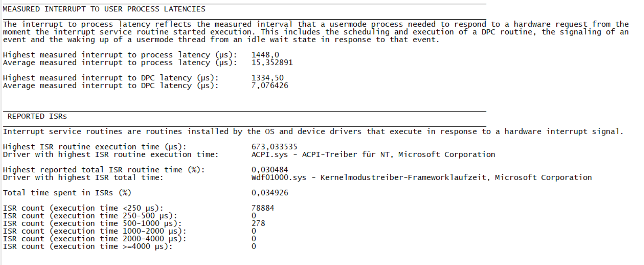Click the ISR count value 78884
Image resolution: width=644 pixels, height=265 pixels.
263,208
